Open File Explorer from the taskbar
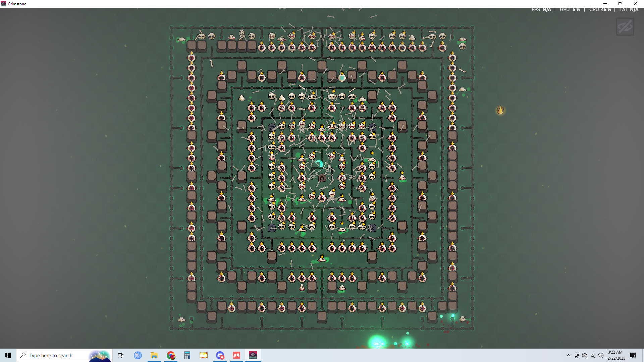644x362 pixels. tap(154, 355)
